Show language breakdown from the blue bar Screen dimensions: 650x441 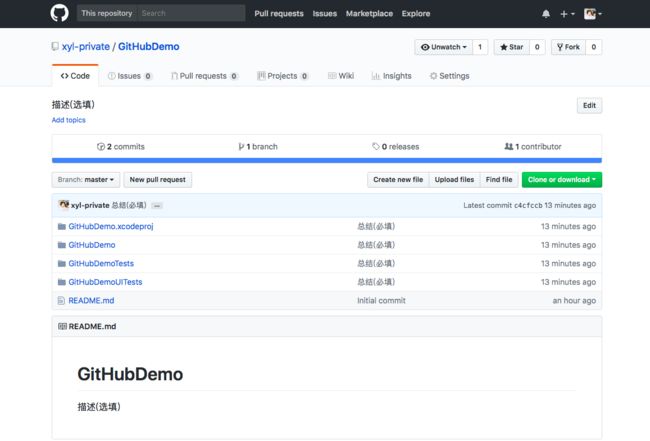point(327,160)
